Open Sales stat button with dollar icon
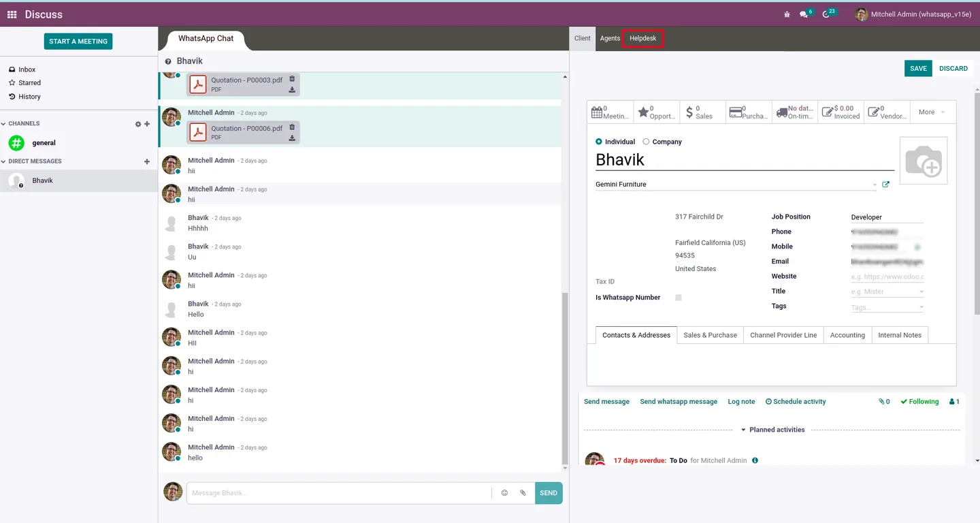Viewport: 980px width, 523px height. [703, 112]
